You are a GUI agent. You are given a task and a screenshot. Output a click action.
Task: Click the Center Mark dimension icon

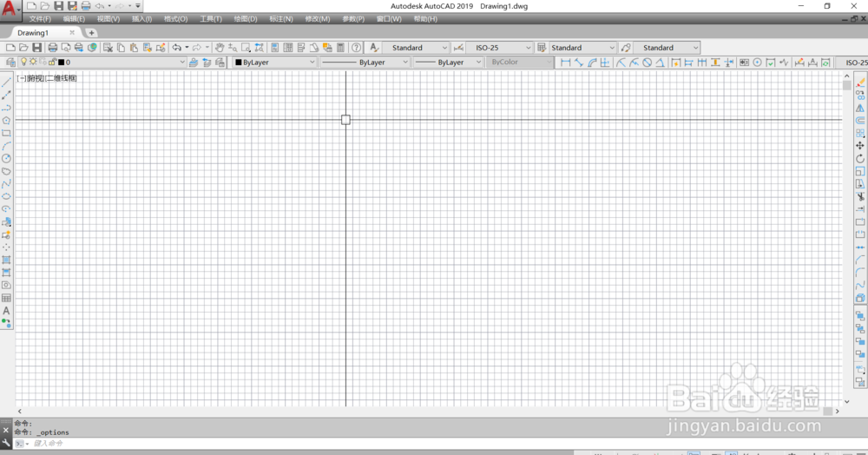757,63
